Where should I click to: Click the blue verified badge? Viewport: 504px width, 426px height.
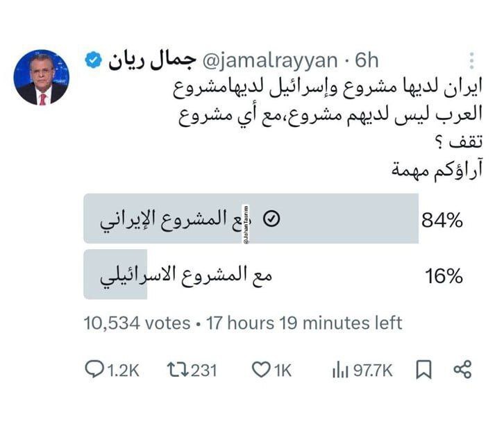[x=93, y=60]
